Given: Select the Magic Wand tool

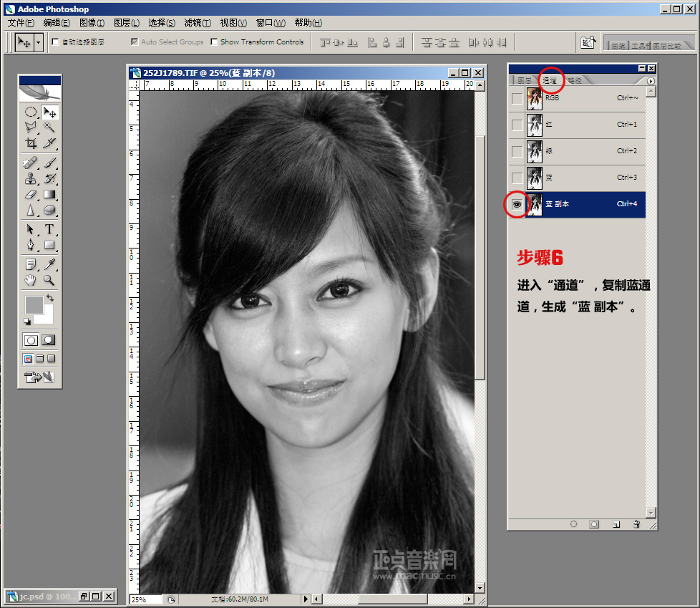Looking at the screenshot, I should point(49,127).
